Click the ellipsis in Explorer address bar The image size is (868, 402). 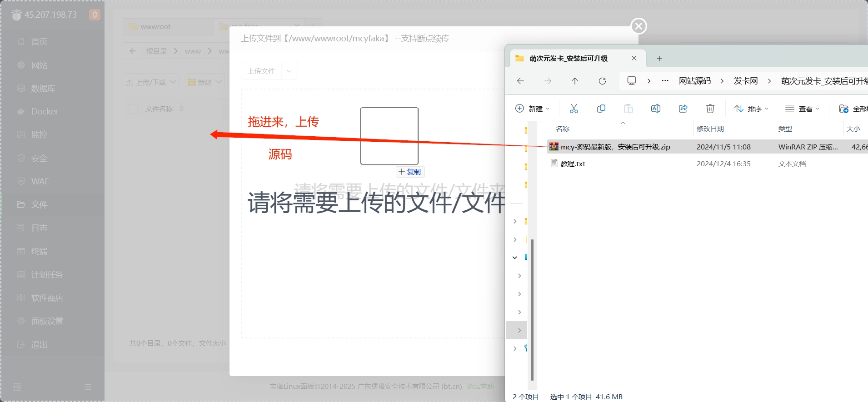click(665, 80)
